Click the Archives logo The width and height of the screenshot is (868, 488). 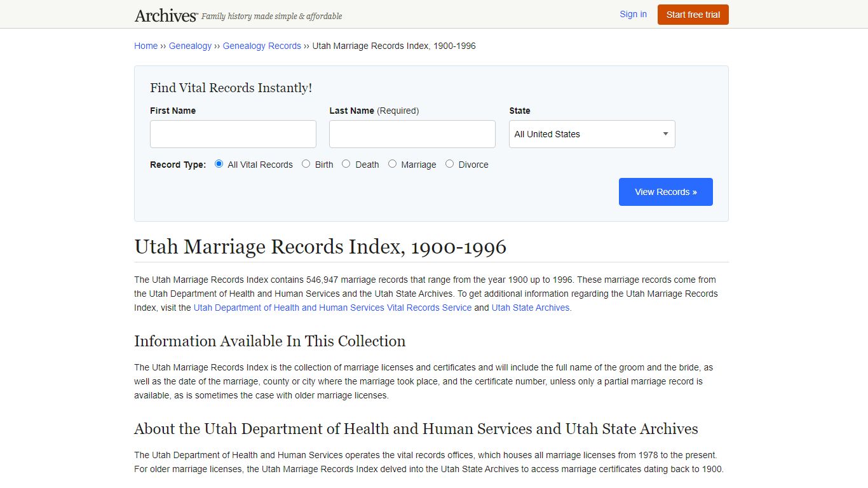pyautogui.click(x=166, y=15)
